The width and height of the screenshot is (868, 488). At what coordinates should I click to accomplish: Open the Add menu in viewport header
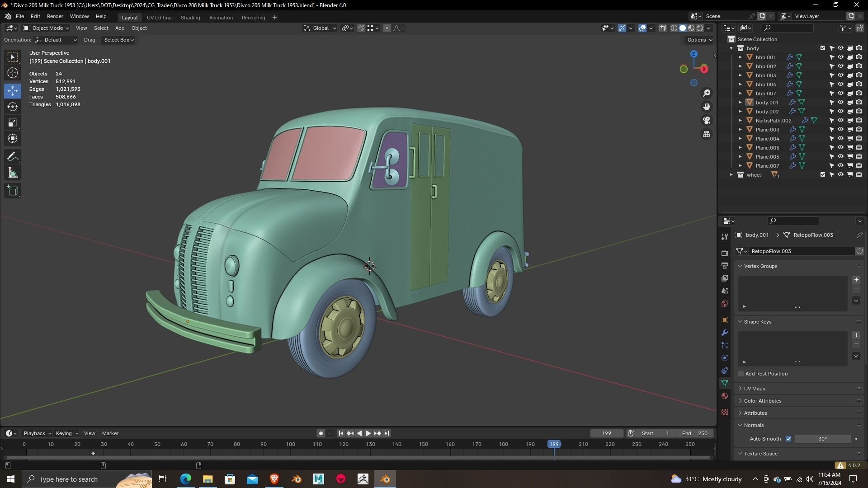pyautogui.click(x=120, y=28)
